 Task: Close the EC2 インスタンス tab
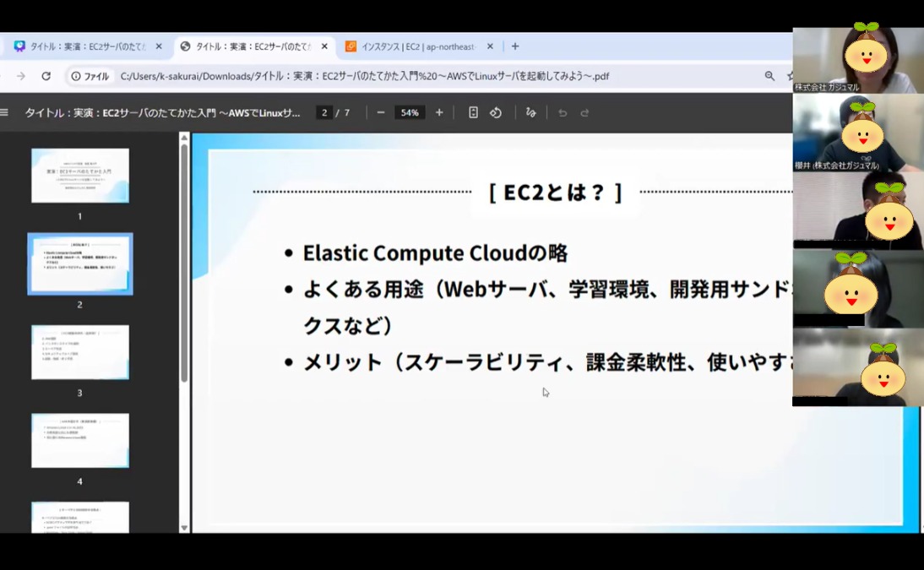[490, 46]
